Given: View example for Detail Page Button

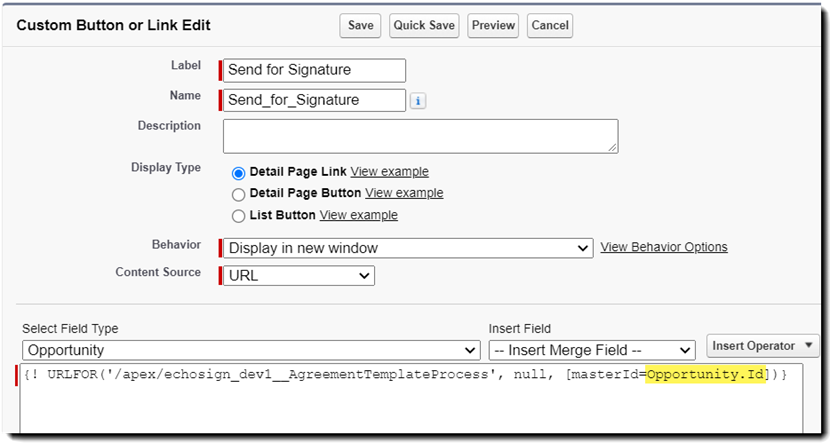Looking at the screenshot, I should tap(404, 193).
